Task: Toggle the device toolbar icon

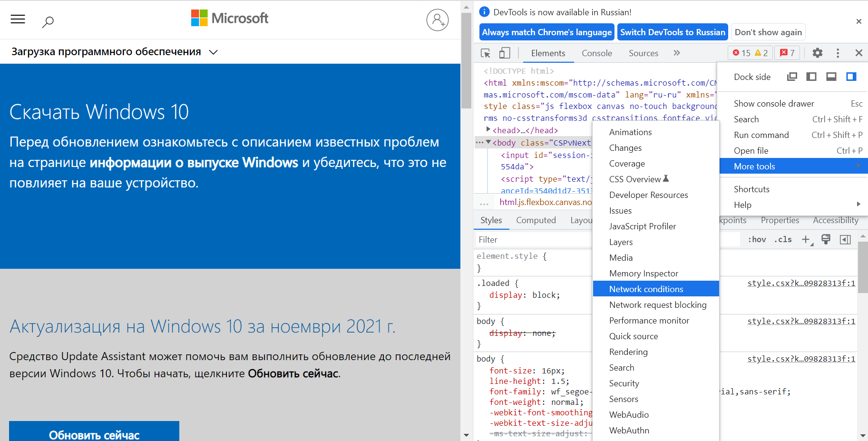Action: tap(504, 53)
